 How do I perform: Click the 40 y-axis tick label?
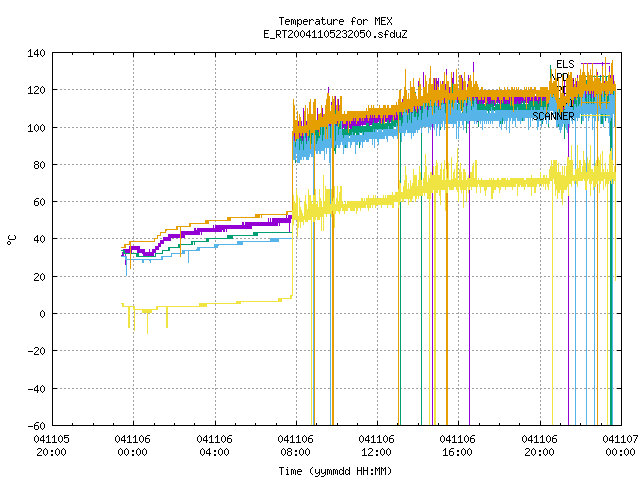click(40, 239)
